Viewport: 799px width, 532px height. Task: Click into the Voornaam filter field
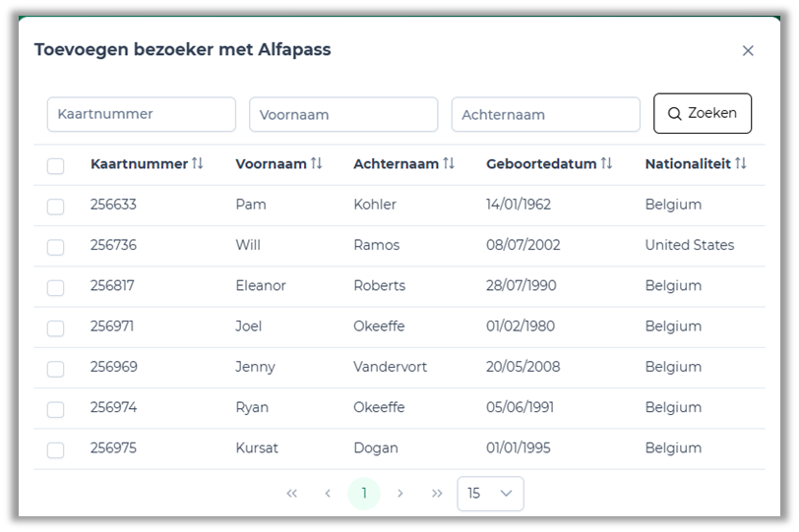[x=343, y=114]
